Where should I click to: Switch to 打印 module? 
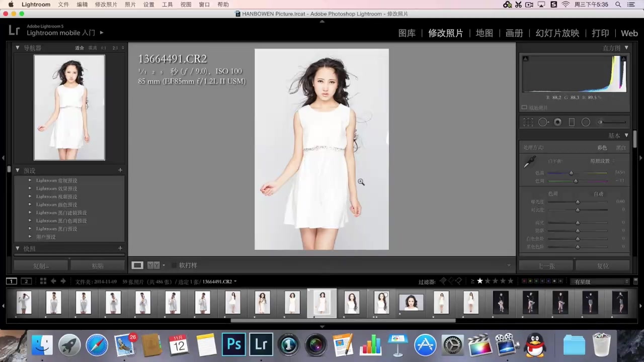click(600, 33)
